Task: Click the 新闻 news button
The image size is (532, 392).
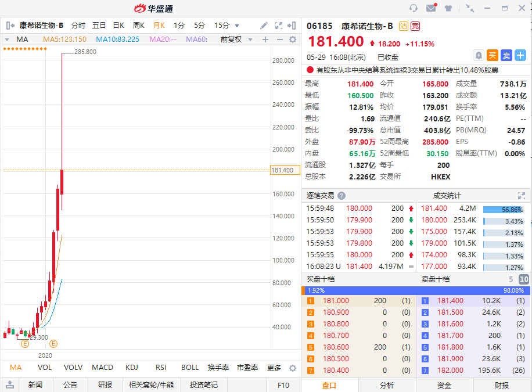Action: (x=35, y=385)
